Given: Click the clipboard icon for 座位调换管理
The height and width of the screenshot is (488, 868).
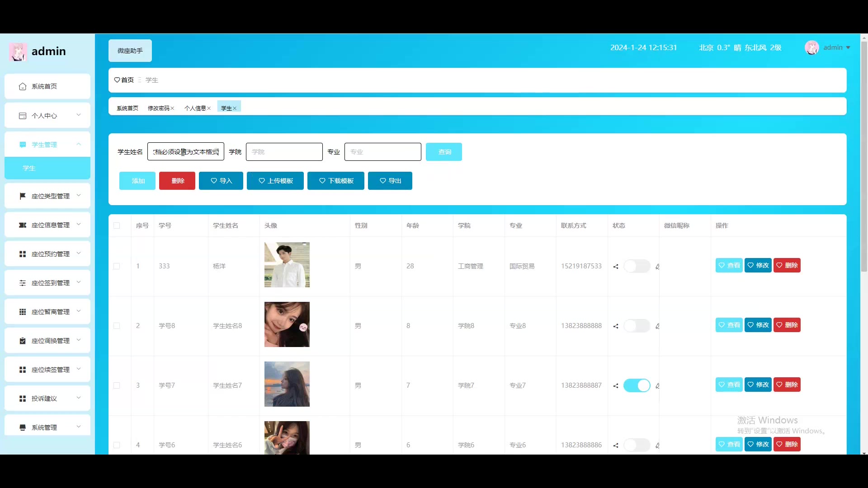Looking at the screenshot, I should click(23, 341).
